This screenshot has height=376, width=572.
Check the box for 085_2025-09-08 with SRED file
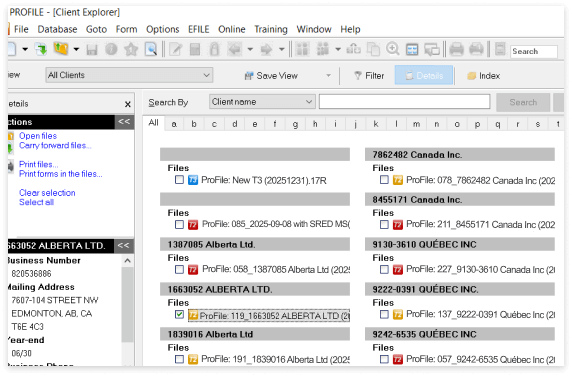pyautogui.click(x=179, y=224)
